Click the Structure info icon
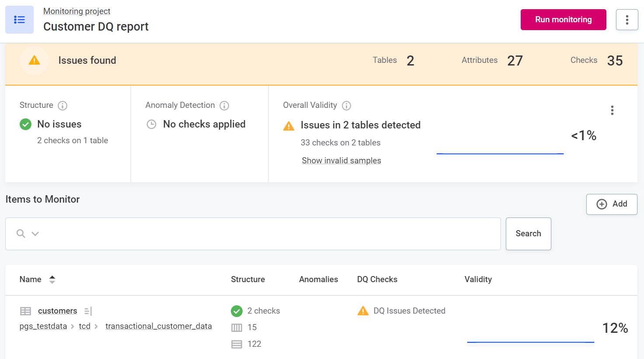The image size is (644, 359). coord(63,106)
